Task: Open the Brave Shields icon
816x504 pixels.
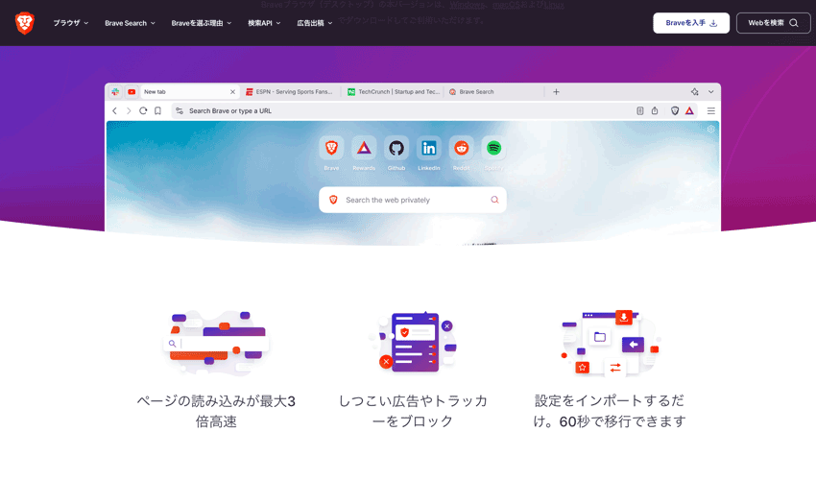Action: click(x=675, y=111)
